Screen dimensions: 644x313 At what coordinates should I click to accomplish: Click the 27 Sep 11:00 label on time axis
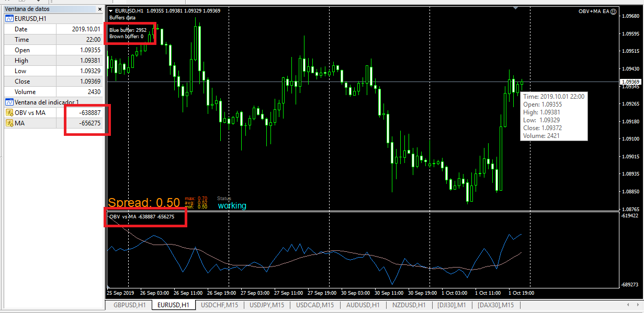(289, 293)
